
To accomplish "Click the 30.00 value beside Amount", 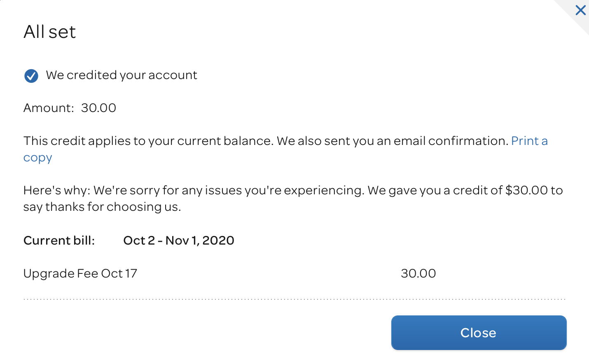I will pos(98,108).
